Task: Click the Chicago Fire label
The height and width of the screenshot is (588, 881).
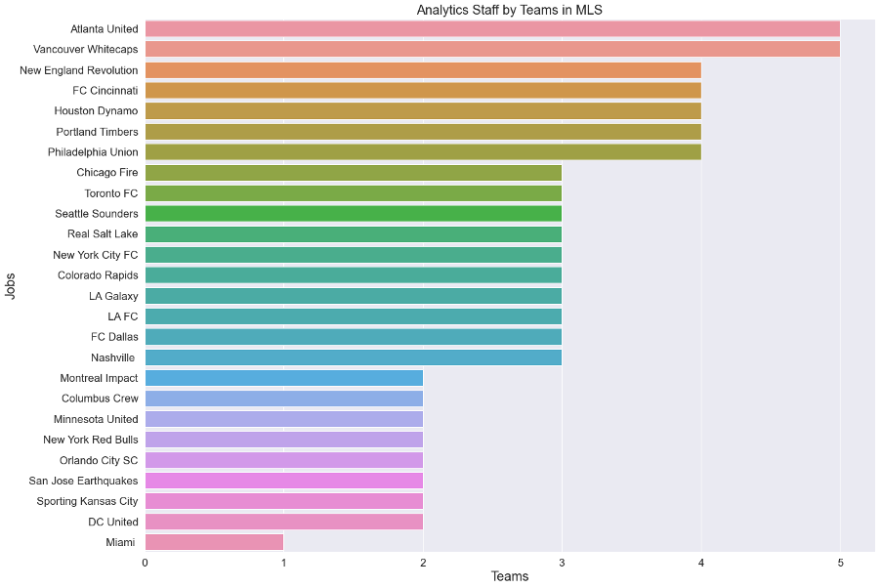Action: coord(107,173)
